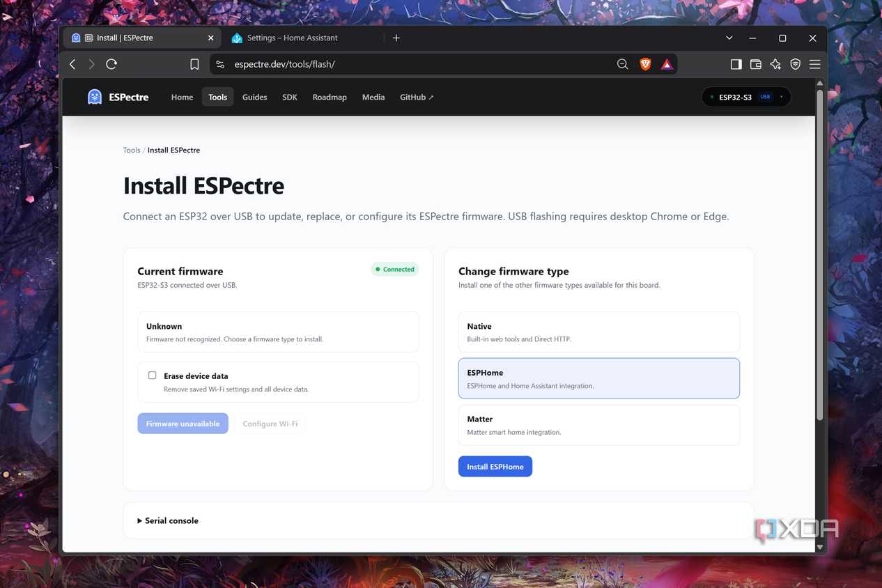Viewport: 882px width, 588px height.
Task: Click the Current firmware heading
Action: [x=180, y=271]
